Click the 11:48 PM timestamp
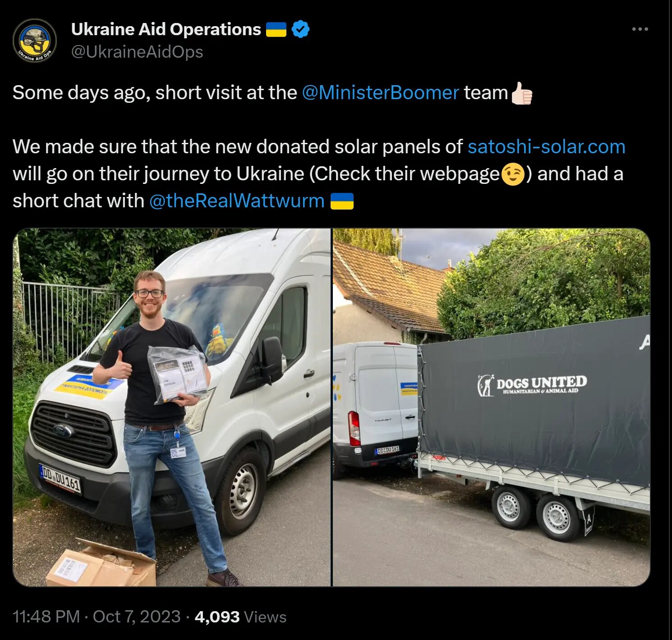 [x=46, y=617]
